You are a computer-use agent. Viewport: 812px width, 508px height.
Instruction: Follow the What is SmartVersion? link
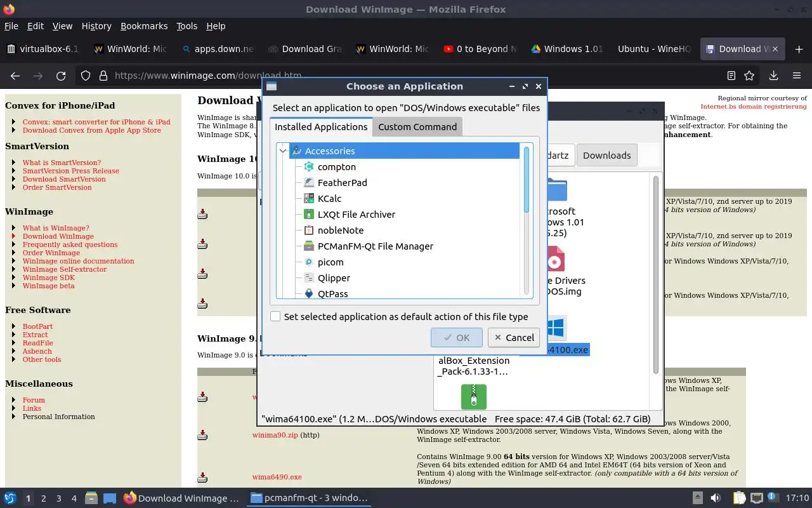62,163
